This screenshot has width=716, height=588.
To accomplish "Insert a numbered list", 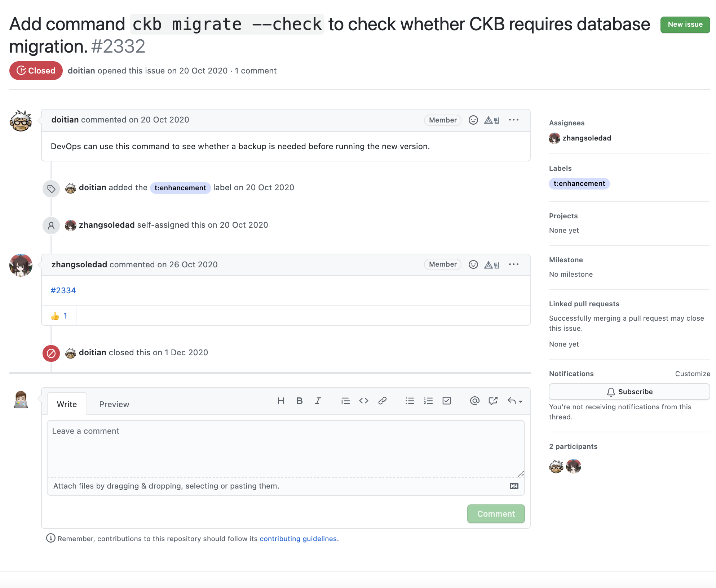I will 428,401.
